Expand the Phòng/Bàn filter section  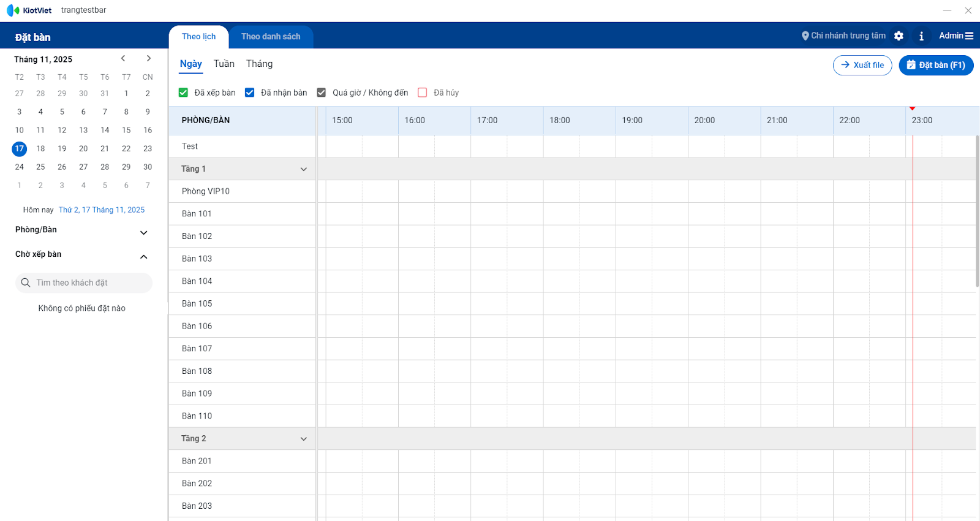click(144, 233)
